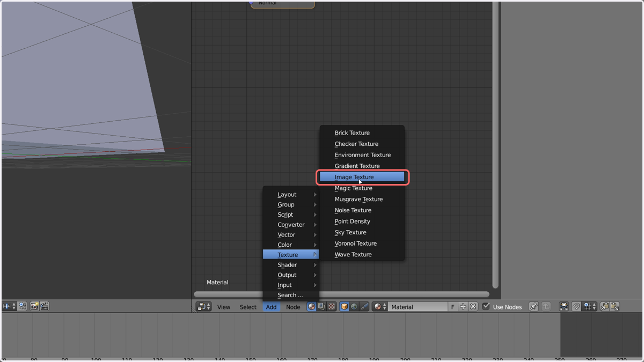Open the Texture submenu entry
This screenshot has height=362, width=644.
point(291,255)
